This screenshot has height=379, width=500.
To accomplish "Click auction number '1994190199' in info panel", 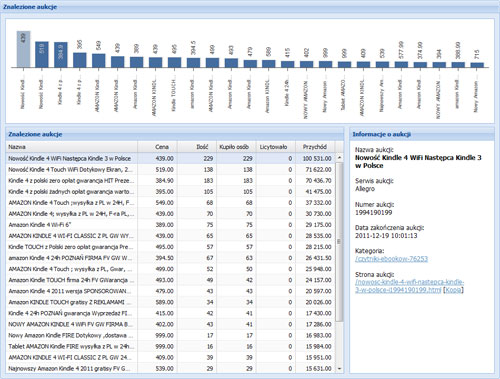I will point(373,212).
